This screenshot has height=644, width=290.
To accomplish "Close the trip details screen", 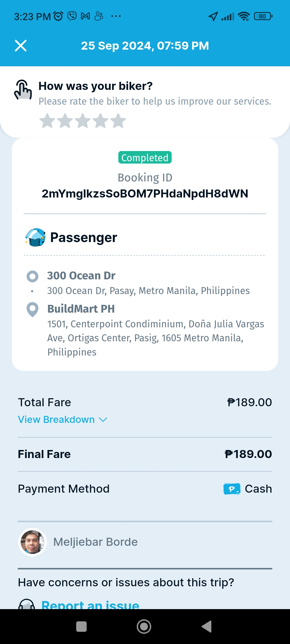I will coord(21,46).
